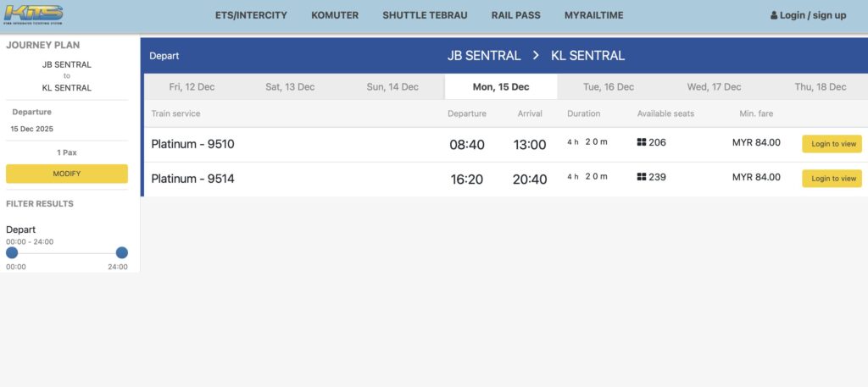Image resolution: width=868 pixels, height=387 pixels.
Task: Open the Rail Pass section
Action: point(516,15)
